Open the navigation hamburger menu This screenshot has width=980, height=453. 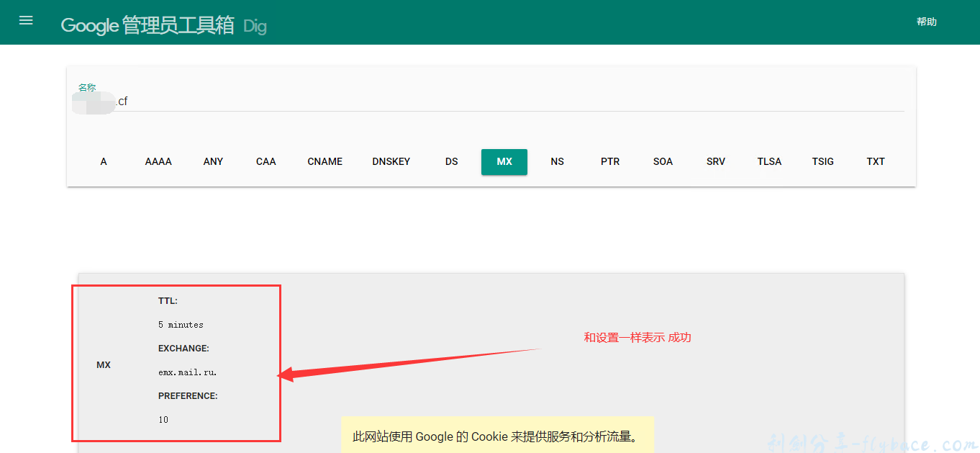click(x=26, y=20)
